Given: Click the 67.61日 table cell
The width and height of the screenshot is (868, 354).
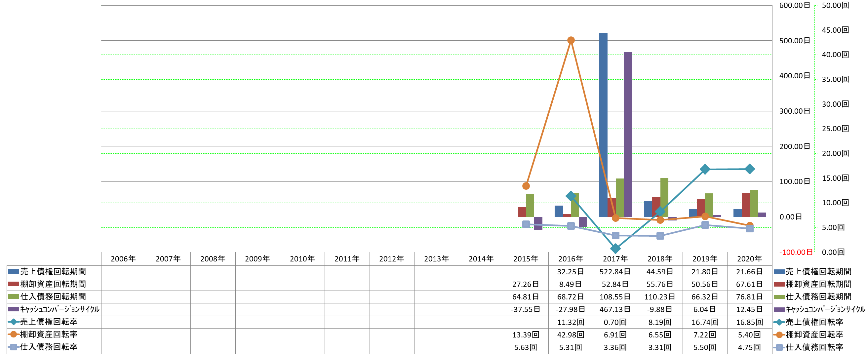Looking at the screenshot, I should (749, 284).
